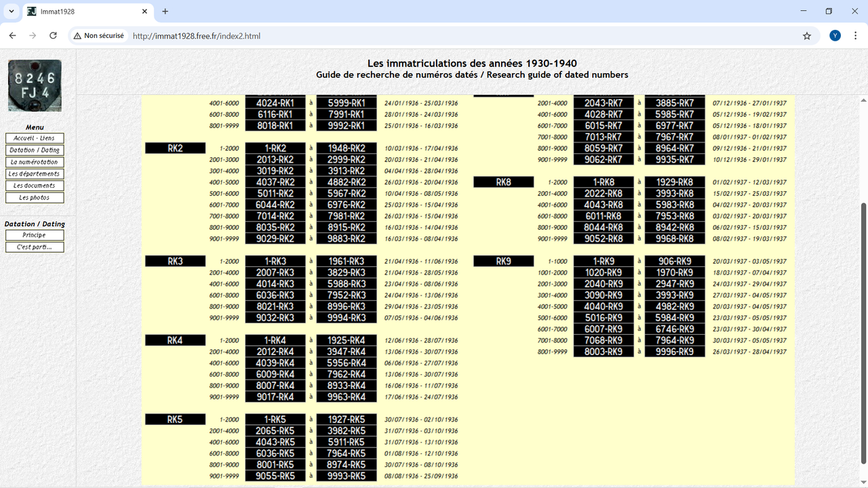
Task: Click date range 30/07/1936 - 02/10/1936
Action: 421,420
